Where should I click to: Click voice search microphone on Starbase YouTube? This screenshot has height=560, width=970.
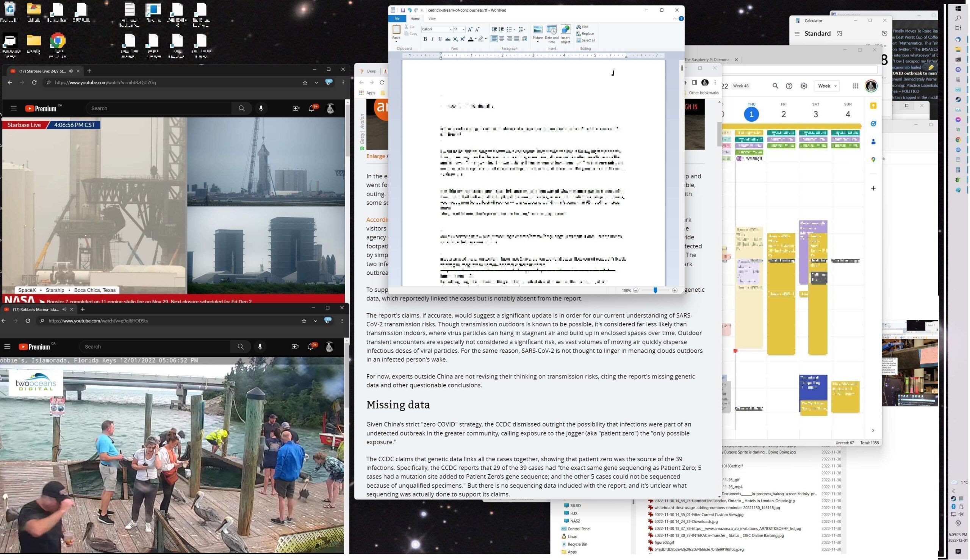261,108
